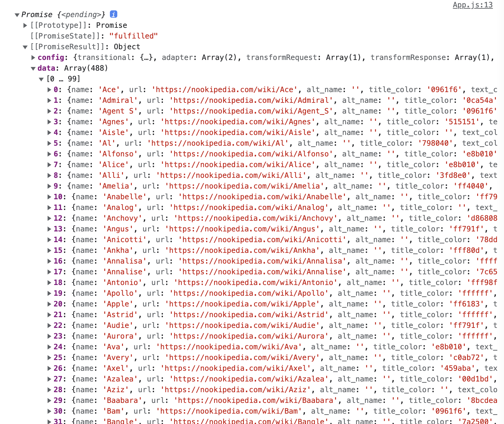Image resolution: width=504 pixels, height=424 pixels.
Task: Collapse the data: Array(488) property
Action: (33, 68)
